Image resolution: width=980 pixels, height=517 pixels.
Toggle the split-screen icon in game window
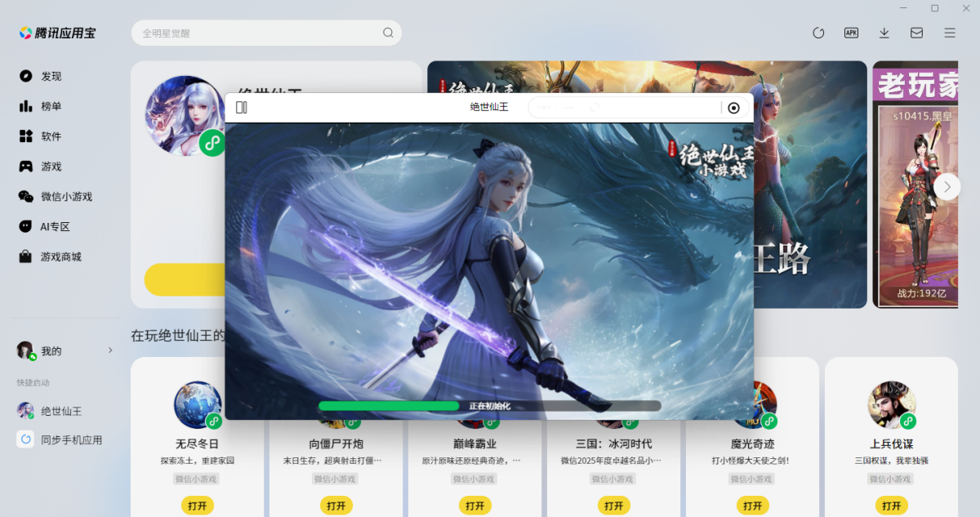tap(242, 107)
